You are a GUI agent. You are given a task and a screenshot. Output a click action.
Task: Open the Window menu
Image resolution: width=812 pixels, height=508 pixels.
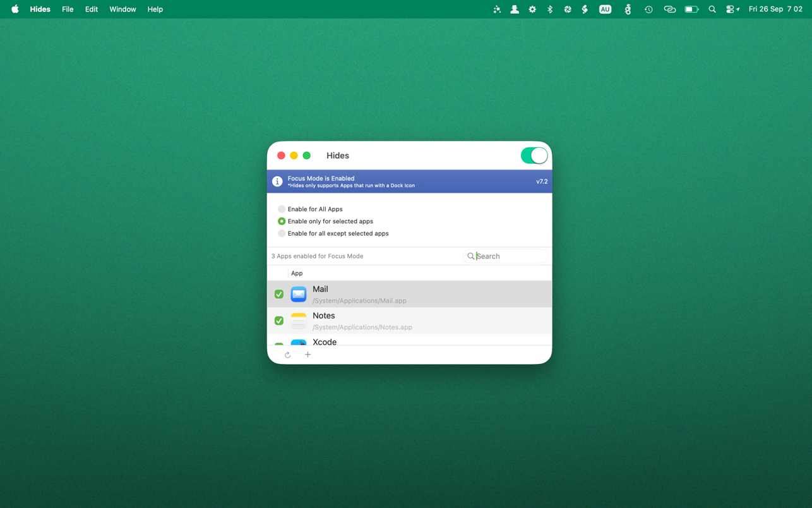tap(122, 9)
